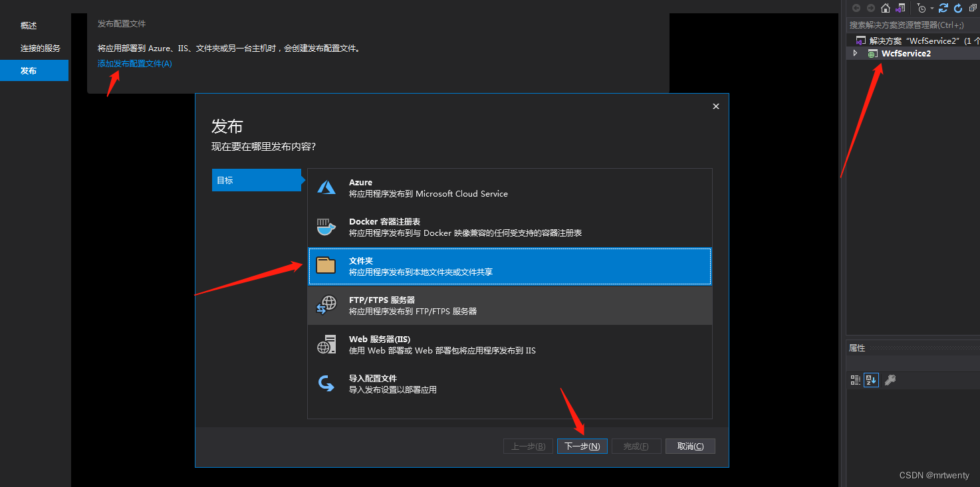
Task: Click the Collapse All icon in Solution Explorer
Action: coord(973,8)
